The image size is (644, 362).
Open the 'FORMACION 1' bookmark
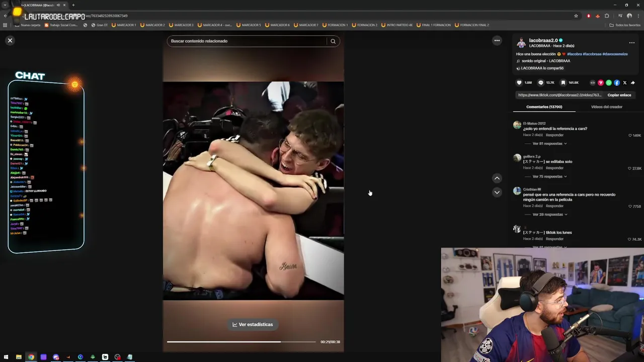coord(335,25)
